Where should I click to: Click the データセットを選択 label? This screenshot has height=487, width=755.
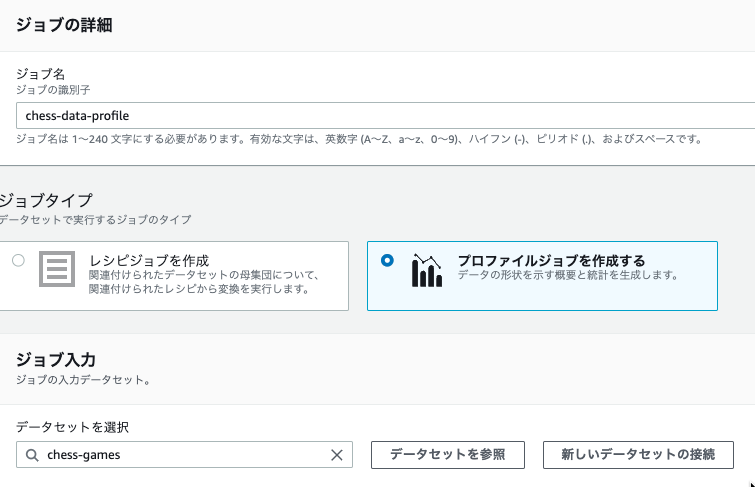(x=72, y=427)
